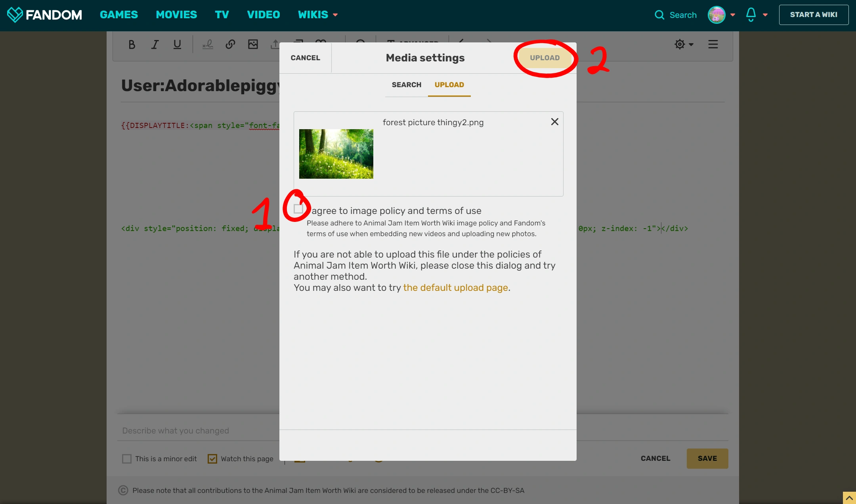The image size is (856, 504).
Task: Switch to the SEARCH tab
Action: (x=406, y=85)
